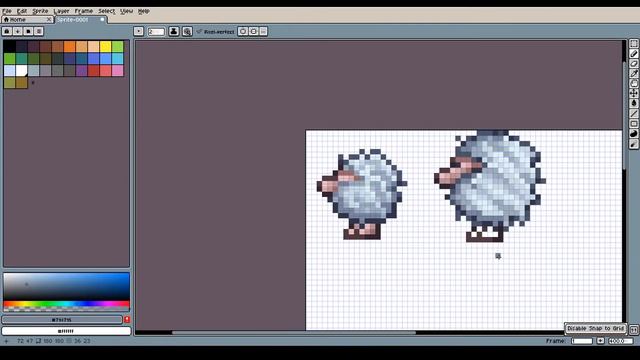Select the Rectangular Marquee tool
The image size is (640, 360).
click(633, 44)
